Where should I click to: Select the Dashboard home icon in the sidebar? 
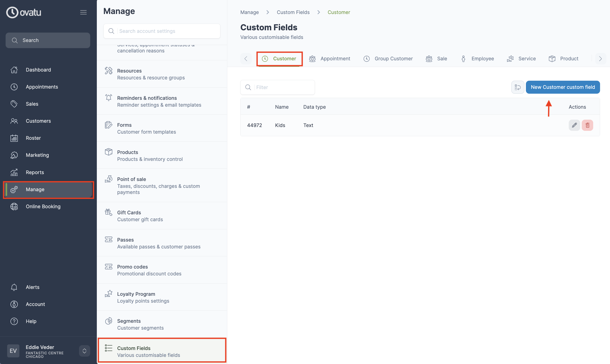(14, 70)
